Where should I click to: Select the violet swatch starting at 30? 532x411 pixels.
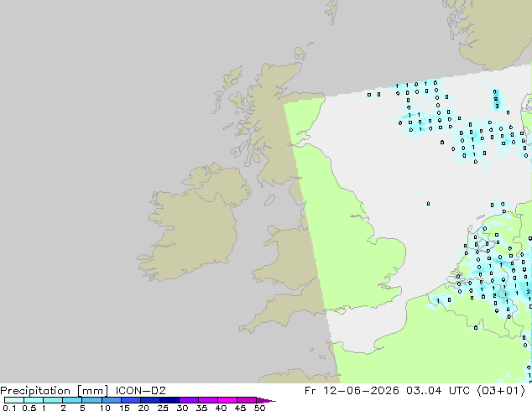(x=189, y=400)
